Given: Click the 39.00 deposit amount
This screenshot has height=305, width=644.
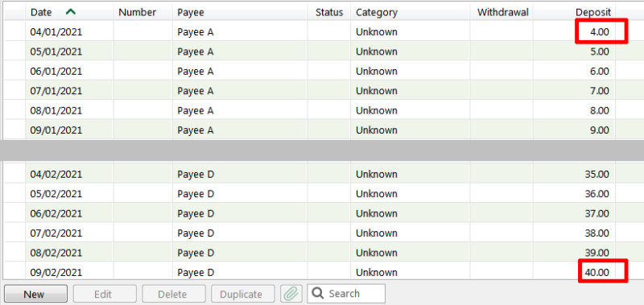Looking at the screenshot, I should point(597,253).
